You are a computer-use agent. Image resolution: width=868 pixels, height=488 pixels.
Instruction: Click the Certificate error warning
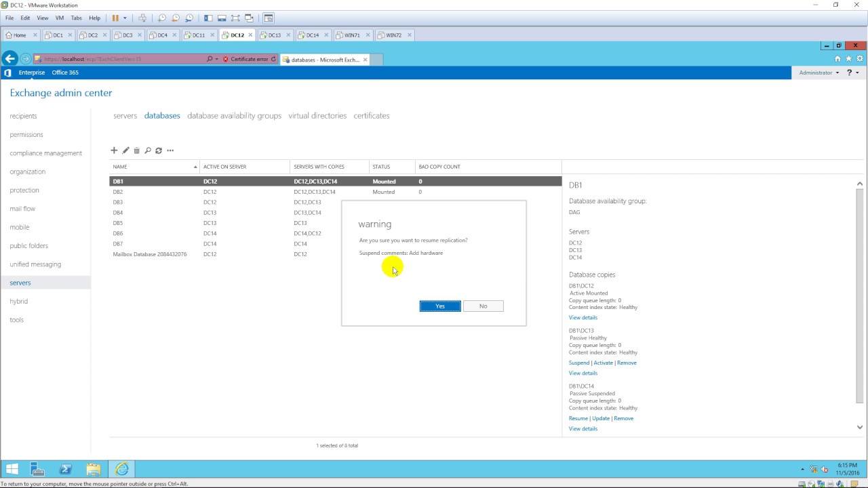(x=245, y=59)
